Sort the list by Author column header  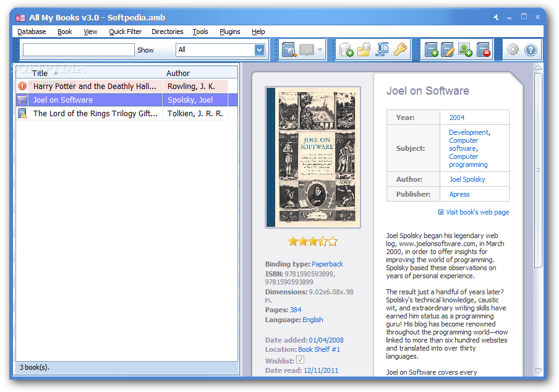click(x=195, y=73)
